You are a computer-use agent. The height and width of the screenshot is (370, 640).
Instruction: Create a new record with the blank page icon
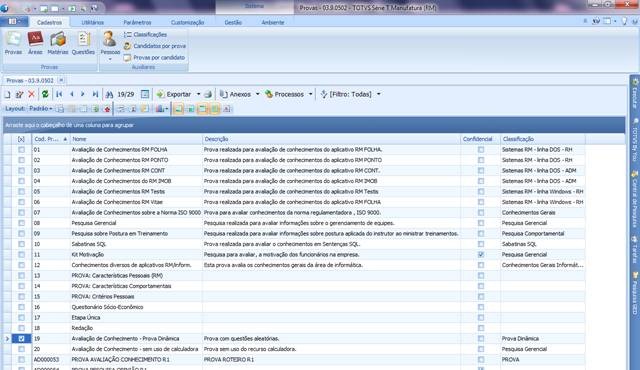[x=7, y=95]
